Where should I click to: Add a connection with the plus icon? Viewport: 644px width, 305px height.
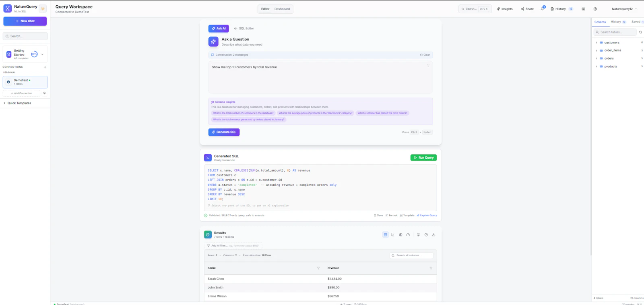45,67
